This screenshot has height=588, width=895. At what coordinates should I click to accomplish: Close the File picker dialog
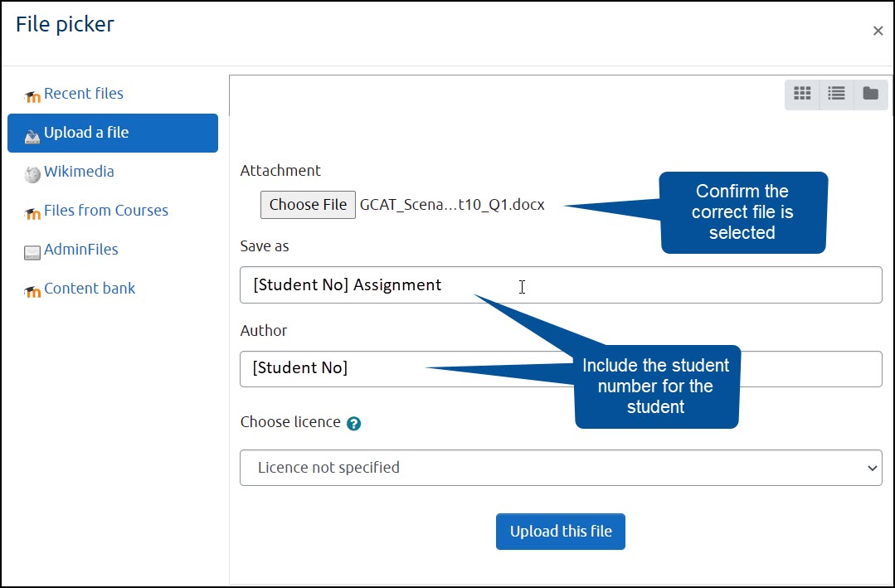(x=878, y=31)
